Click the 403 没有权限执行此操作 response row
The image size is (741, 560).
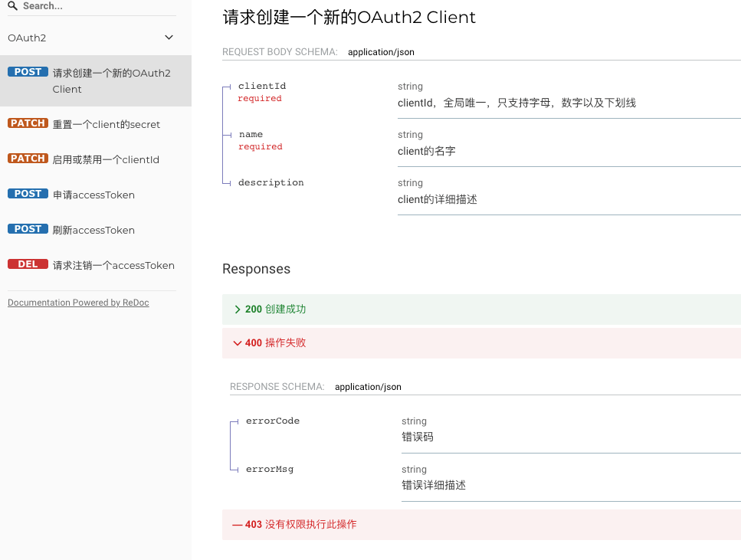[x=481, y=525]
